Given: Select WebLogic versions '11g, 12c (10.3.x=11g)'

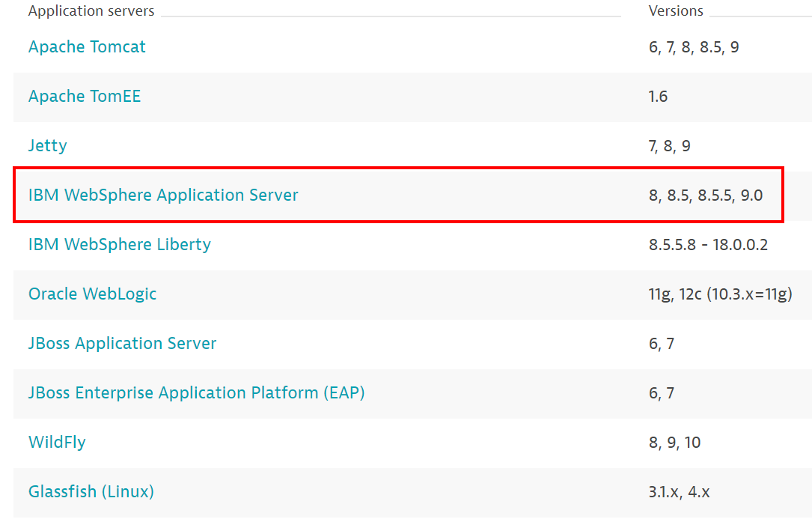Looking at the screenshot, I should click(x=721, y=294).
